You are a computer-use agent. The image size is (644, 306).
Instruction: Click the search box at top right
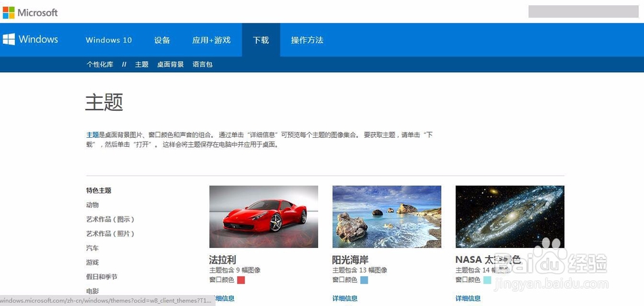click(x=583, y=12)
